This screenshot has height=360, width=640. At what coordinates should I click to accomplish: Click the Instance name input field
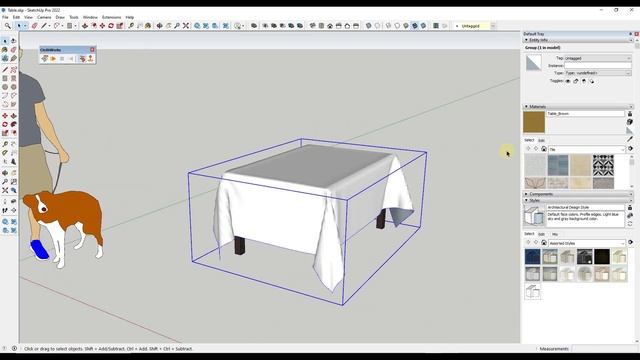click(598, 66)
